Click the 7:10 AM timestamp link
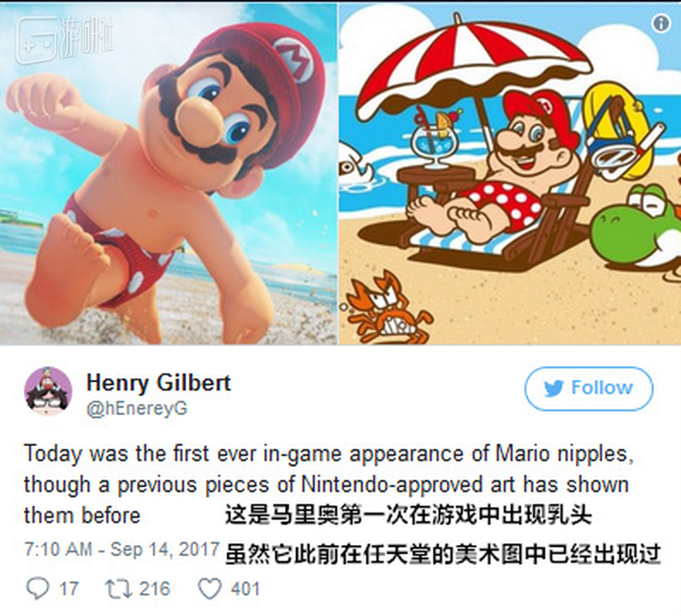 122,550
